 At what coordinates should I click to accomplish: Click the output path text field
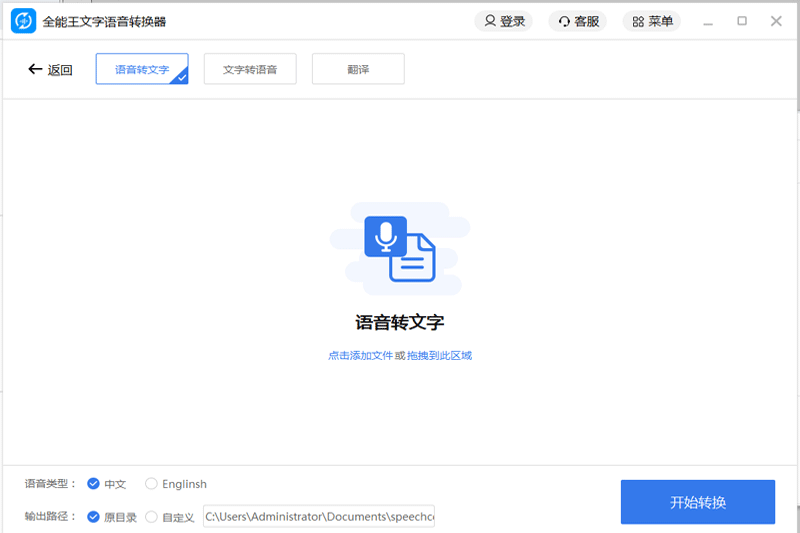[318, 516]
